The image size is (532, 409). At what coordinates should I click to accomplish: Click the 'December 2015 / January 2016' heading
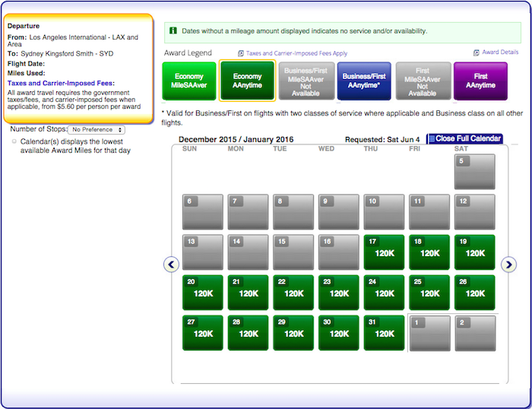click(x=236, y=140)
